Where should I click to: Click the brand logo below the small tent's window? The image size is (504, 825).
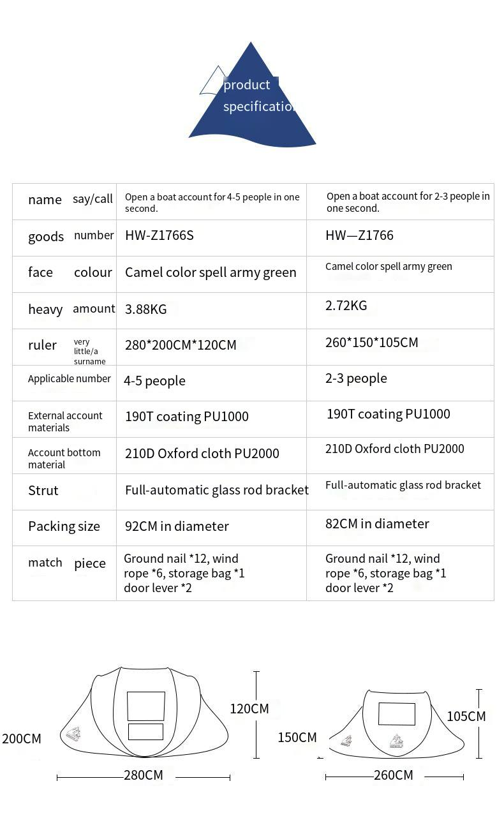396,741
